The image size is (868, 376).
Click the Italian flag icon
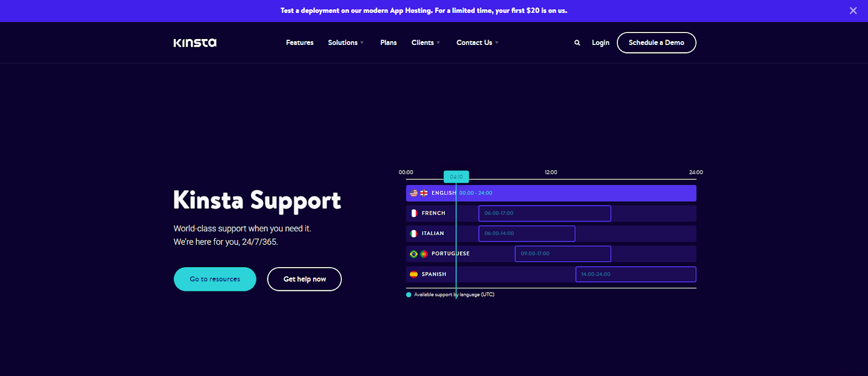[x=414, y=234]
